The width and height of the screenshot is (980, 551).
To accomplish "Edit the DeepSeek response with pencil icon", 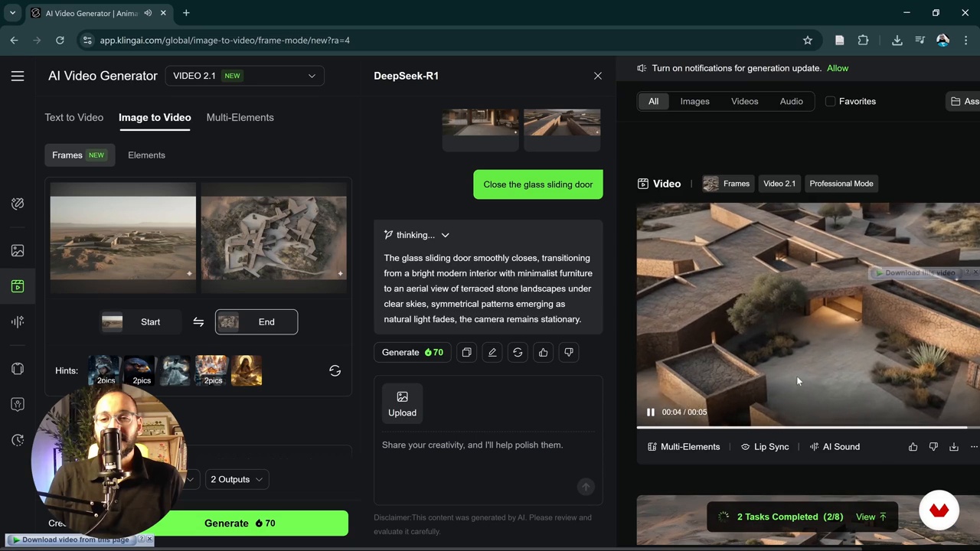I will (492, 352).
